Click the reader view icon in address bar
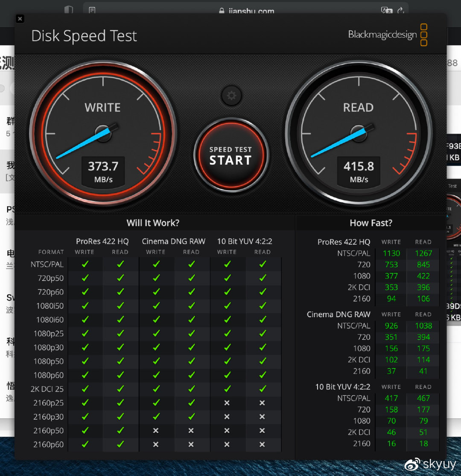 click(x=92, y=10)
